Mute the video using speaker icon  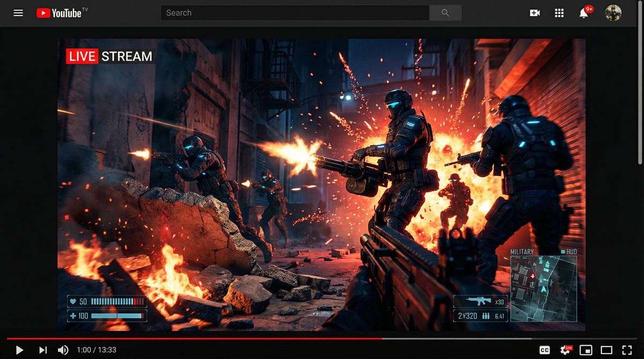tap(63, 350)
